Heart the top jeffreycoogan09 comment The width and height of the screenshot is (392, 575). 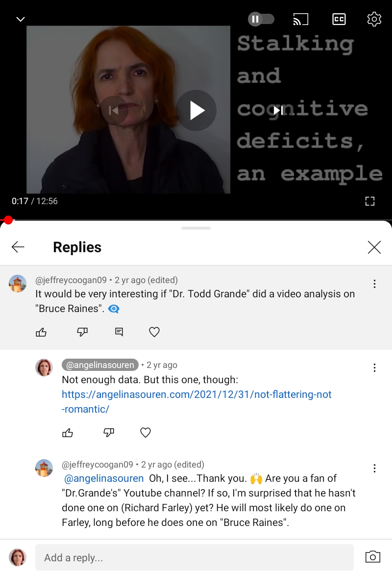154,332
